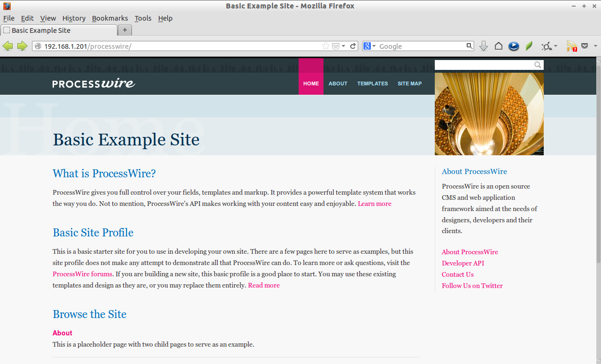Image resolution: width=601 pixels, height=364 pixels.
Task: Open Follow Us on Twitter link
Action: coord(472,286)
